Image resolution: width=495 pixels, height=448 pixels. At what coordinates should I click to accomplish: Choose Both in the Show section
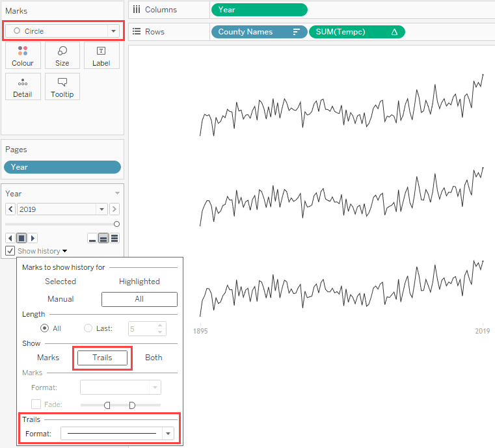(154, 358)
